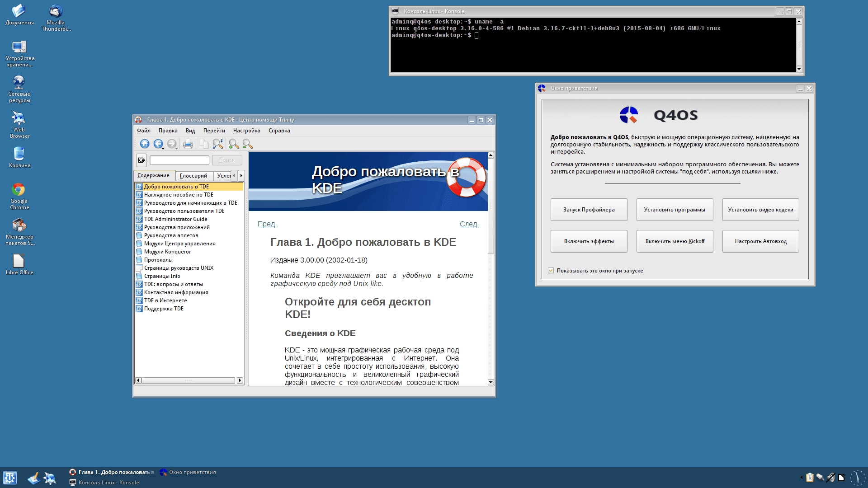Launch Konqueror browser from the panel
The image size is (868, 488).
(50, 478)
